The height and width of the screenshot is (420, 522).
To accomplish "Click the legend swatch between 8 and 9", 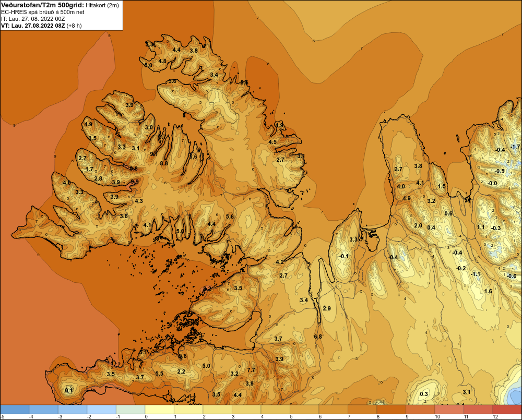I will pos(391,410).
